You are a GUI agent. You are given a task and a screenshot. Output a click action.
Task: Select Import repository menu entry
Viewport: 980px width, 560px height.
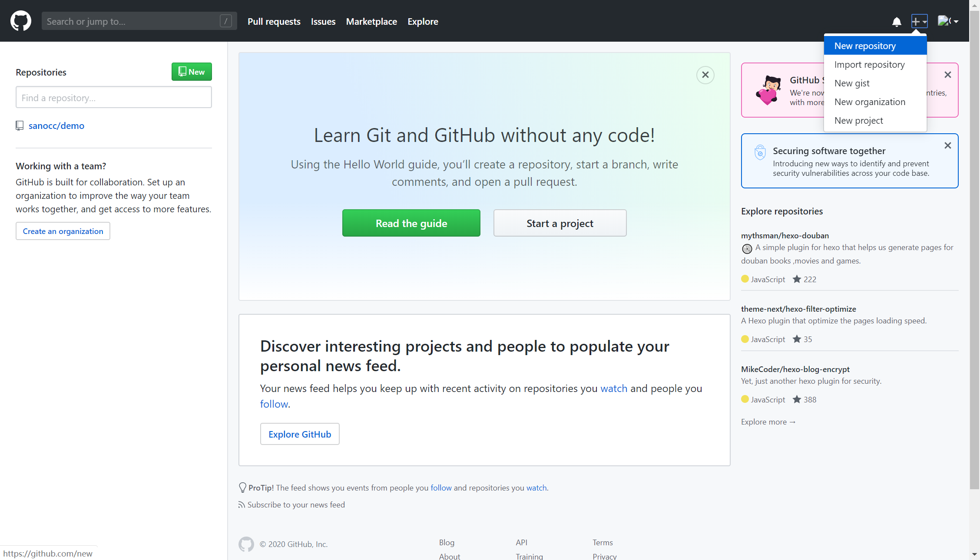pyautogui.click(x=869, y=65)
